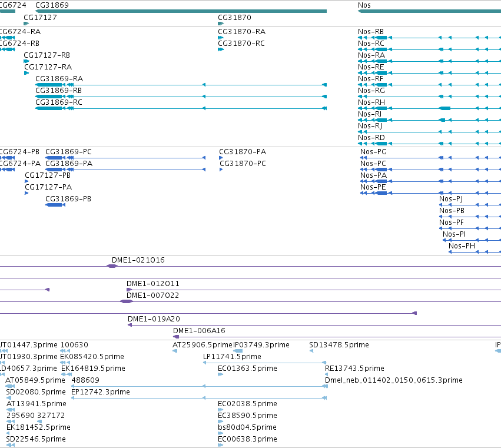Click the CG17127 gene label

40,18
